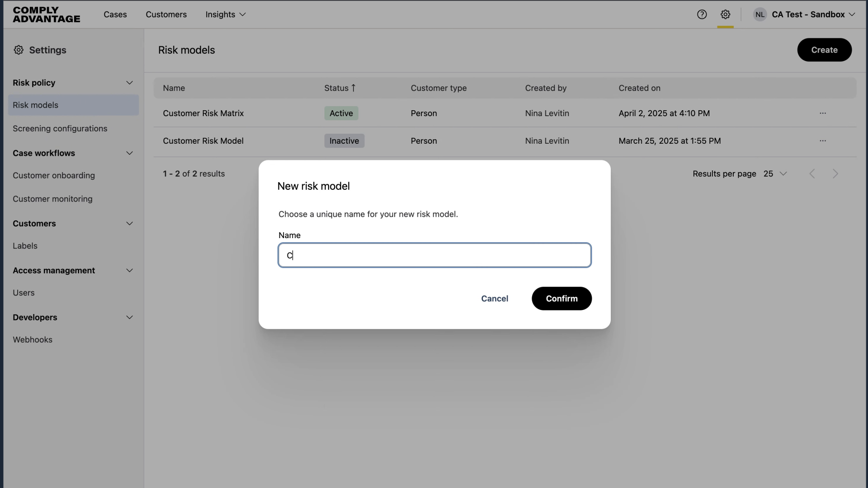
Task: Collapse the Case workflows section
Action: (x=129, y=153)
